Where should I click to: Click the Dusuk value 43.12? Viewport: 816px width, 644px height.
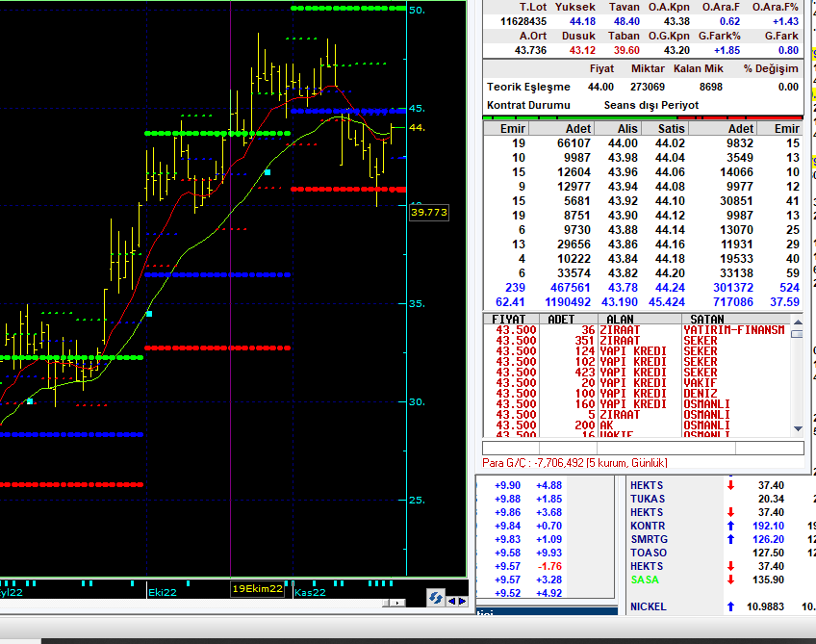click(582, 50)
